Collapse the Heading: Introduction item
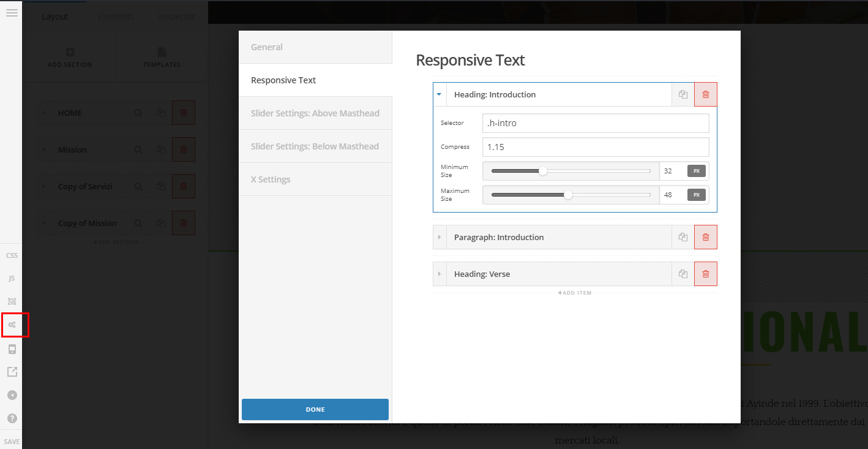This screenshot has height=449, width=868. click(x=440, y=94)
